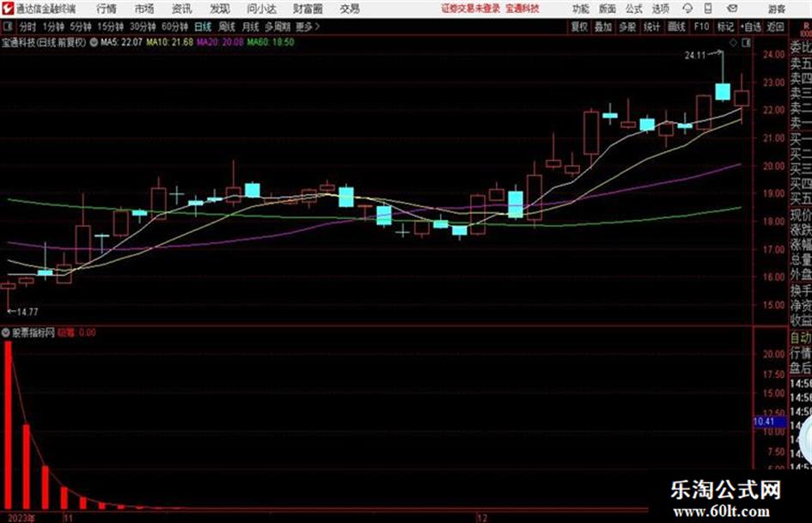This screenshot has height=523, width=812.
Task: Click the tallest red indicator bar
Action: [x=8, y=424]
